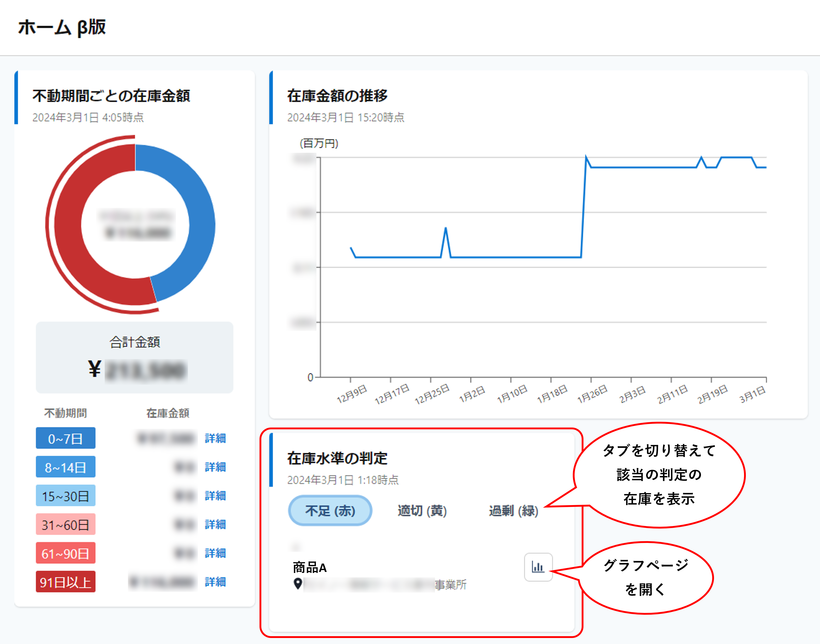Click the 在庫金額の推移 heading
The image size is (820, 644).
click(x=337, y=96)
